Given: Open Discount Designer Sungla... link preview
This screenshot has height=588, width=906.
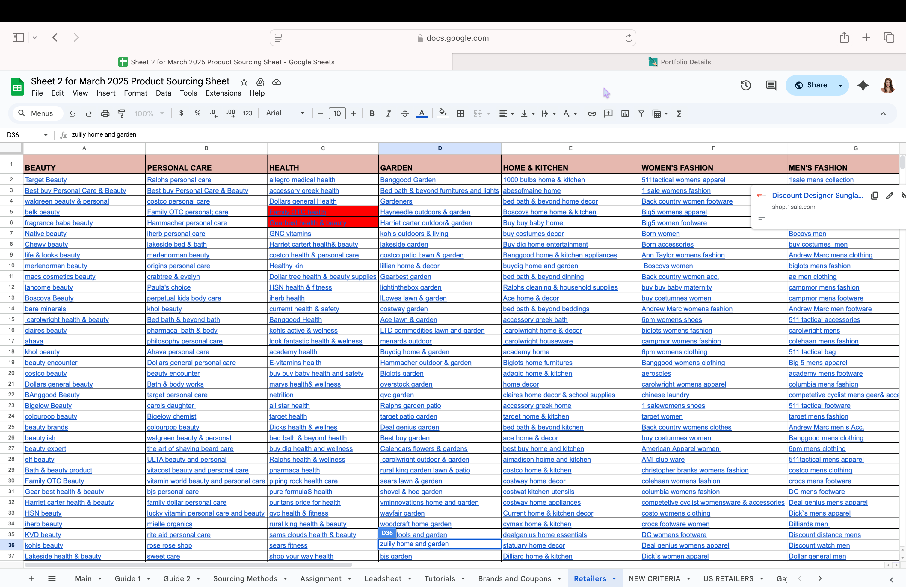Looking at the screenshot, I should click(x=817, y=196).
